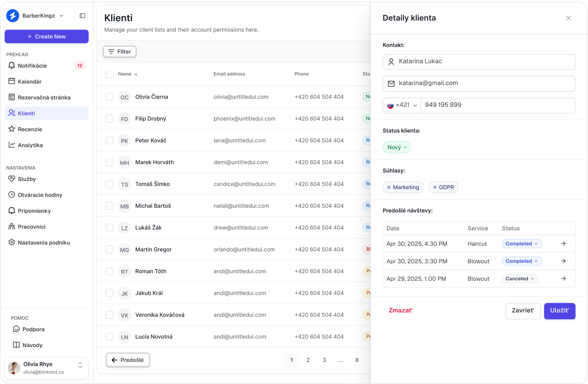Screen dimensions: 588x384
Task: Go to page 2 of clients
Action: (x=308, y=360)
